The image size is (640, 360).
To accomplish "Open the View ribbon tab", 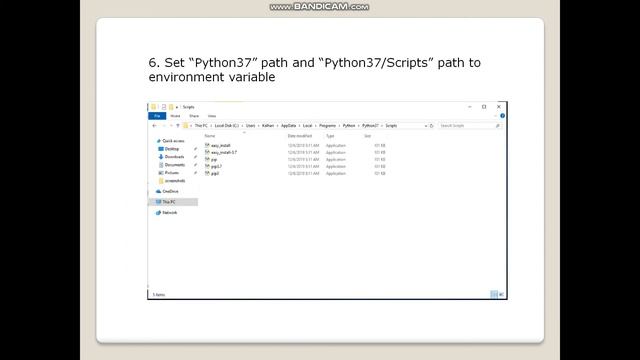I will coord(212,116).
